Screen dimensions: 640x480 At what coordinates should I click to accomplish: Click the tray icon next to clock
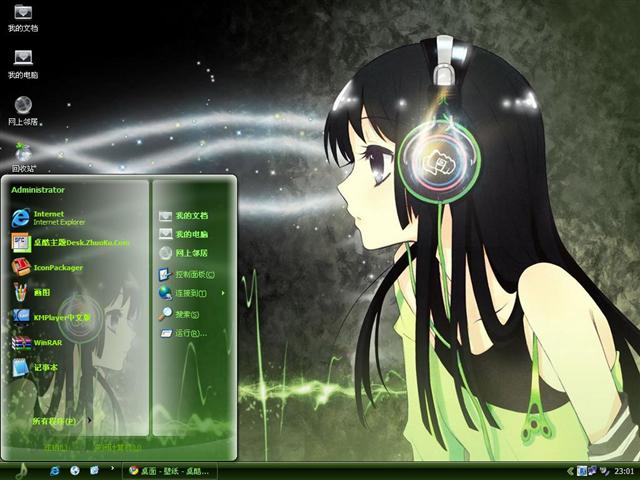[x=604, y=471]
